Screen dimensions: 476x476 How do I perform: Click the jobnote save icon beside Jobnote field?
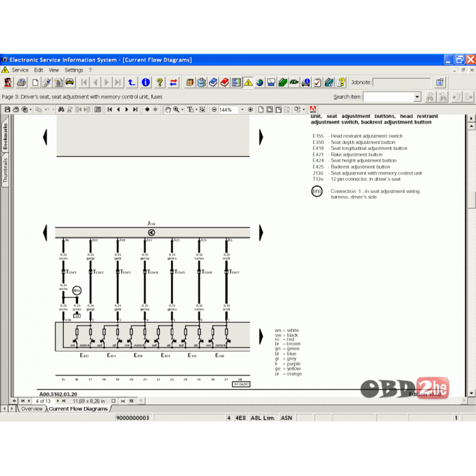click(x=440, y=82)
